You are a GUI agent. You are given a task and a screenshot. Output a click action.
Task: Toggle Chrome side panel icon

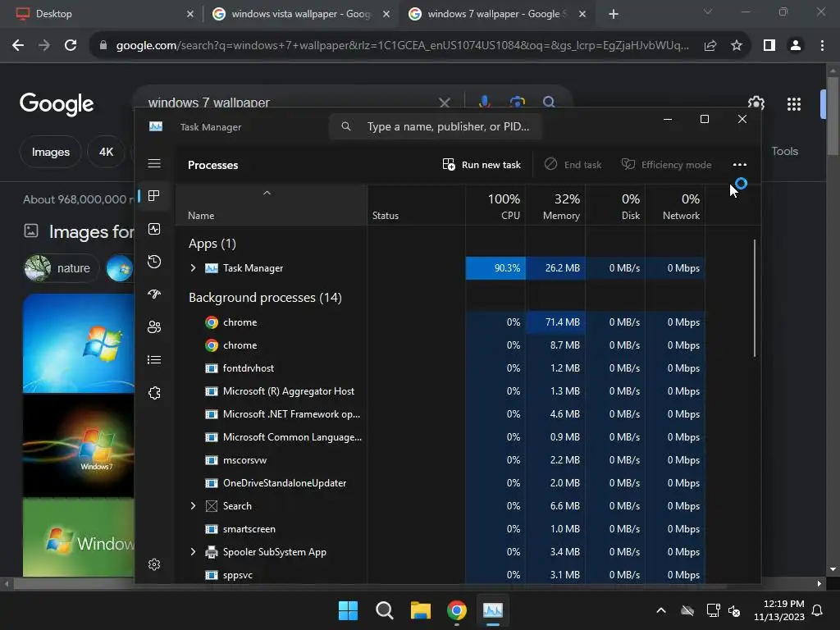[769, 46]
